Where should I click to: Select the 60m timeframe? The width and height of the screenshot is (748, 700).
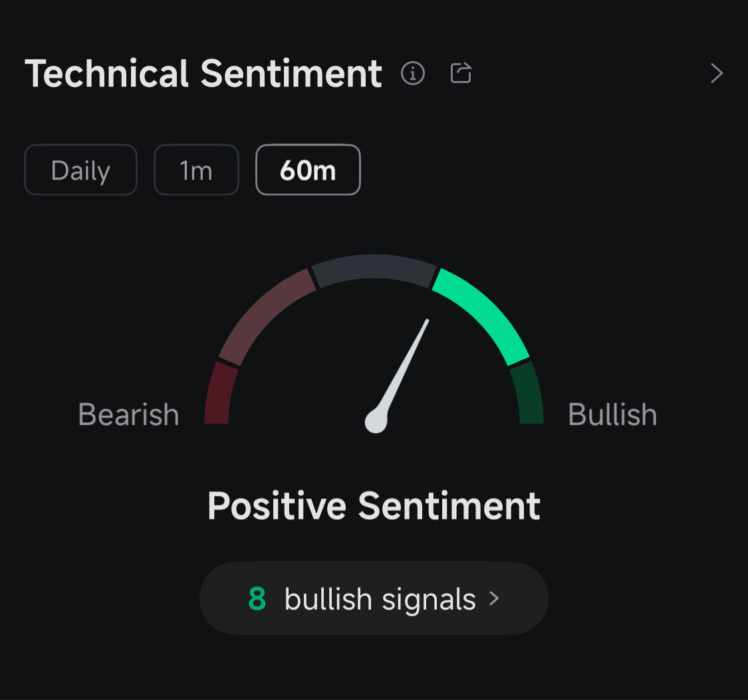click(308, 170)
